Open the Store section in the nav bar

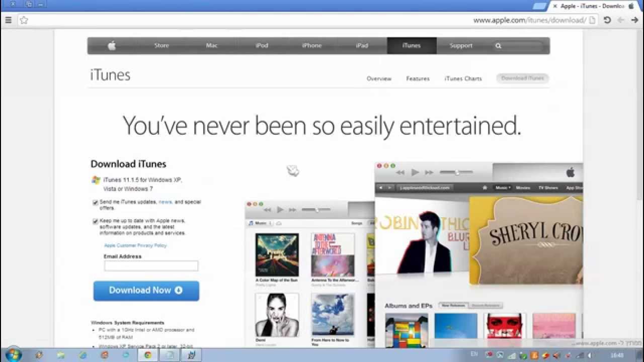(x=162, y=46)
